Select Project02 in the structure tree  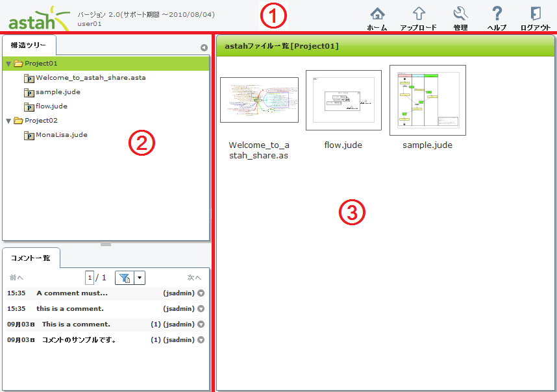(41, 121)
